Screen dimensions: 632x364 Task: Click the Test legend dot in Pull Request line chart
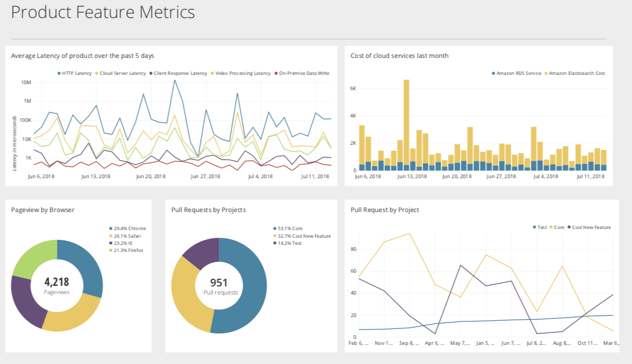(x=534, y=227)
